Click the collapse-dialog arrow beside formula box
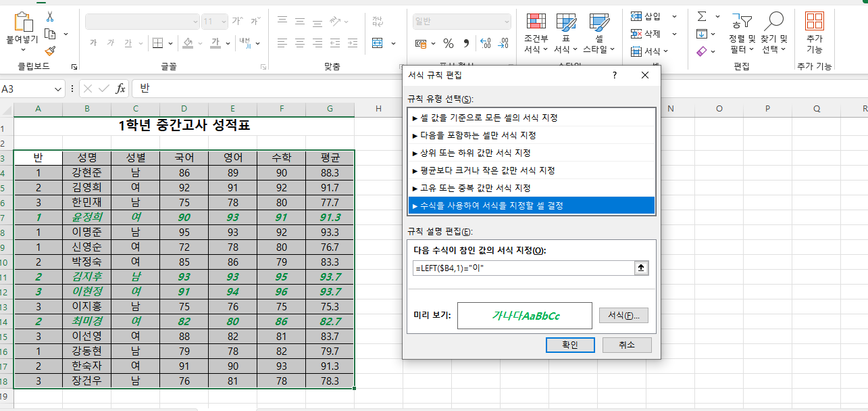This screenshot has width=868, height=411. (641, 268)
